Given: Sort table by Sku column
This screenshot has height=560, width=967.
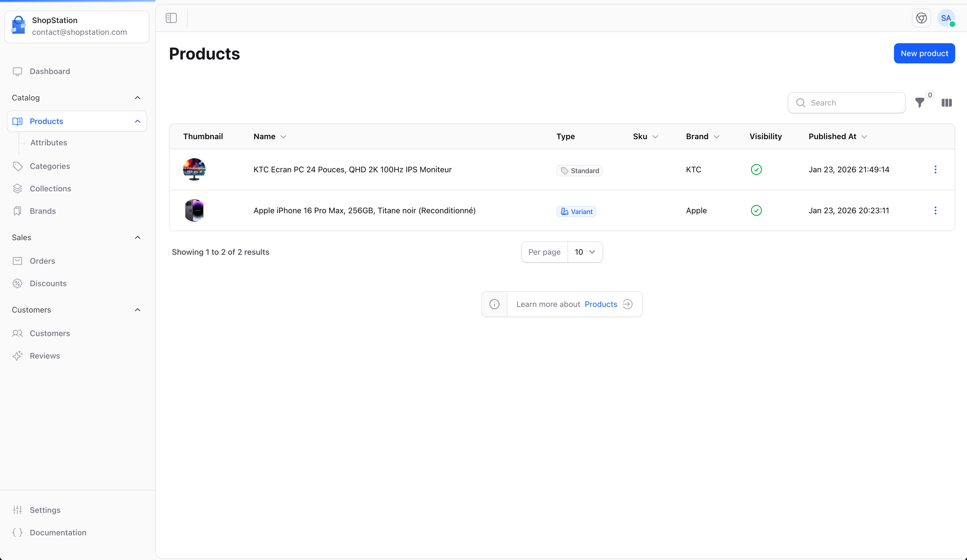Looking at the screenshot, I should point(645,136).
